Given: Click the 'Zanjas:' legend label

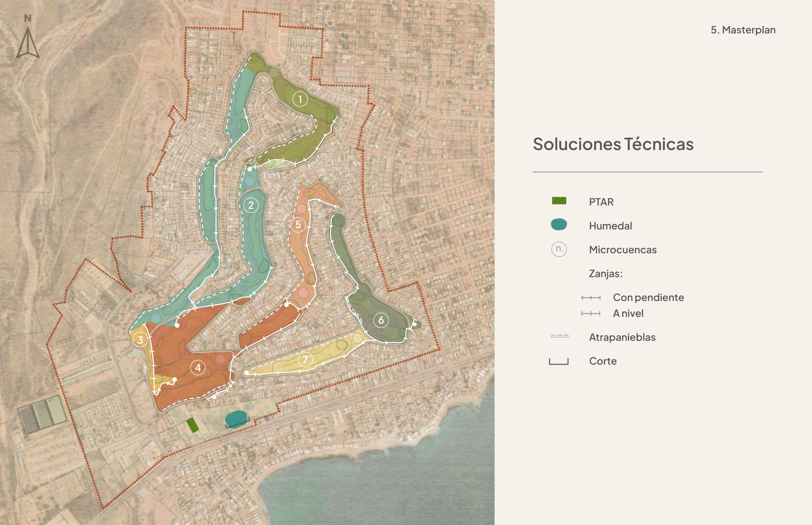Looking at the screenshot, I should click(606, 273).
